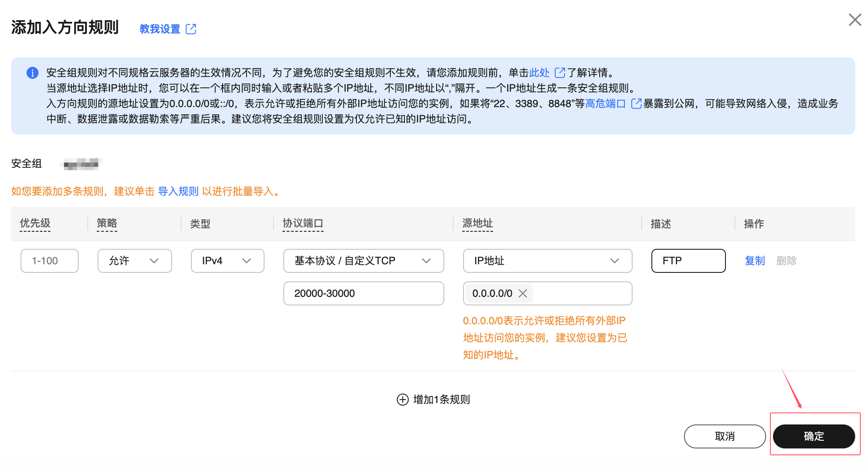Click the 协议端口 column header
The image size is (868, 466).
[x=303, y=223]
